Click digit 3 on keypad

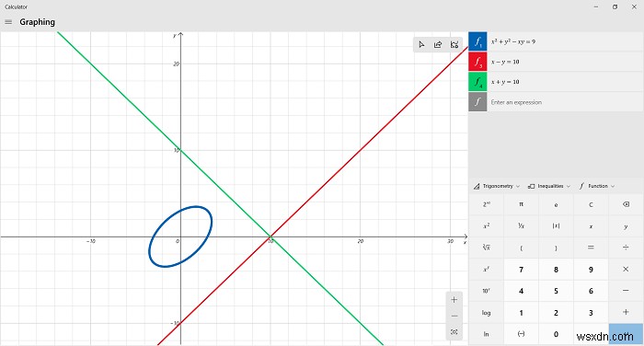click(x=591, y=313)
